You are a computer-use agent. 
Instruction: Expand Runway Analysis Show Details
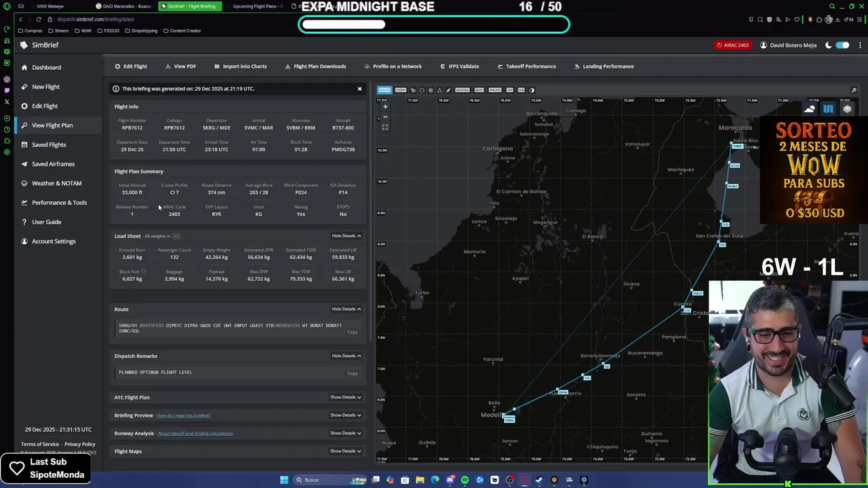345,433
